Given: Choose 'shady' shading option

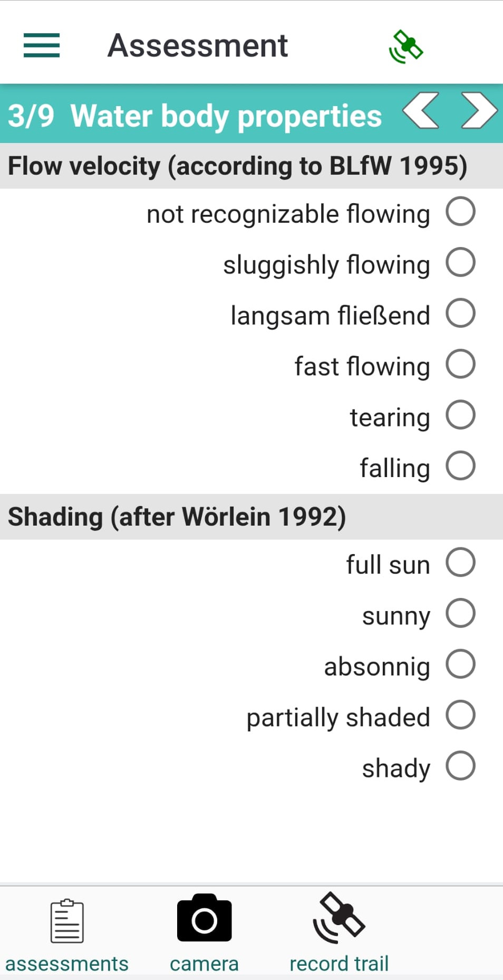Looking at the screenshot, I should pos(460,766).
